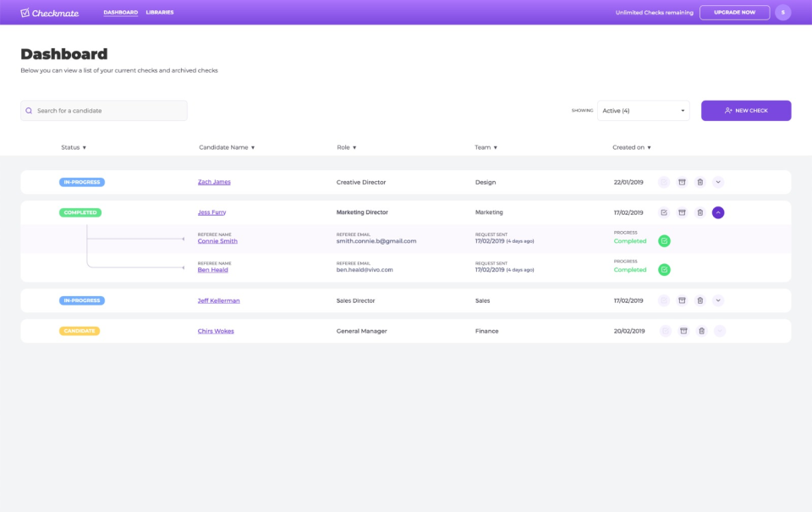Image resolution: width=812 pixels, height=512 pixels.
Task: Click the search magnifier icon
Action: (x=28, y=110)
